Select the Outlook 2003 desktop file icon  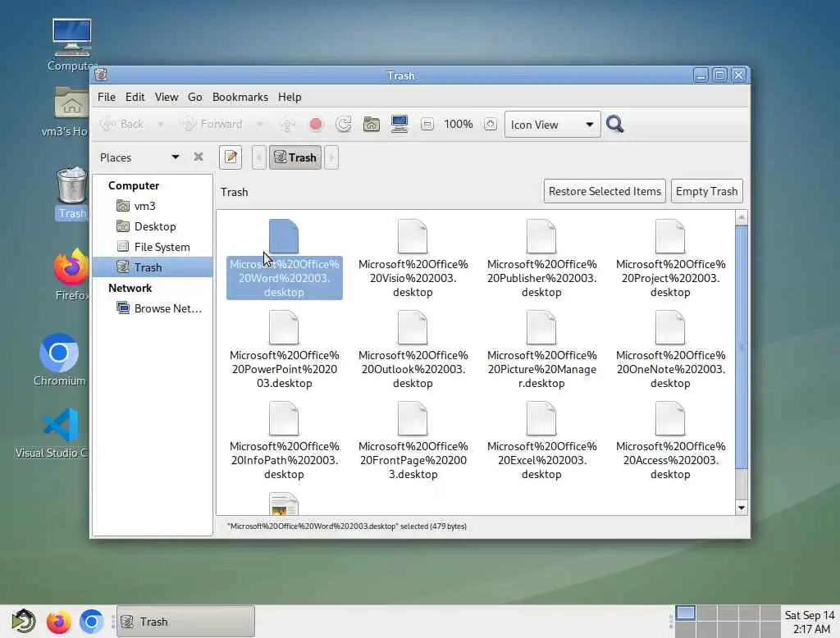coord(413,327)
